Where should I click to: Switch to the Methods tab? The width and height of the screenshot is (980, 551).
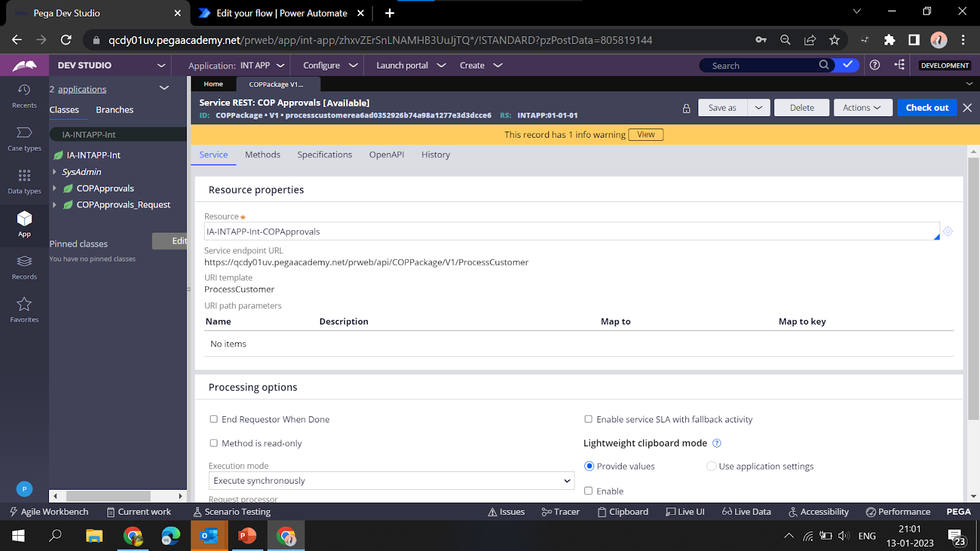click(263, 155)
